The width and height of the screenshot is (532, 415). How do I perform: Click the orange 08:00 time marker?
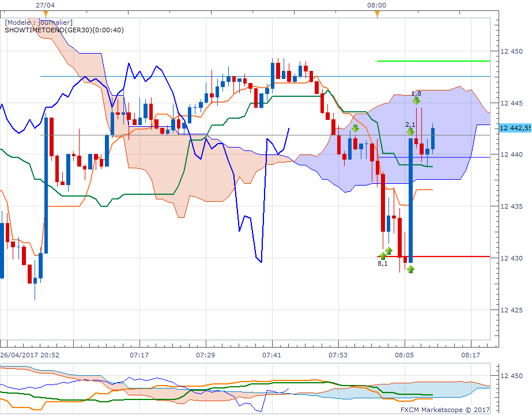click(x=377, y=14)
